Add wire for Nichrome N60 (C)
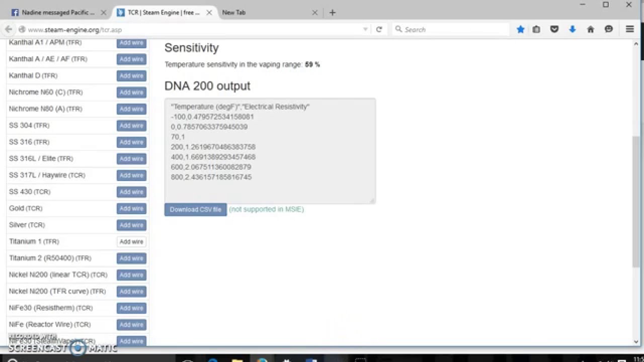 [x=131, y=93]
